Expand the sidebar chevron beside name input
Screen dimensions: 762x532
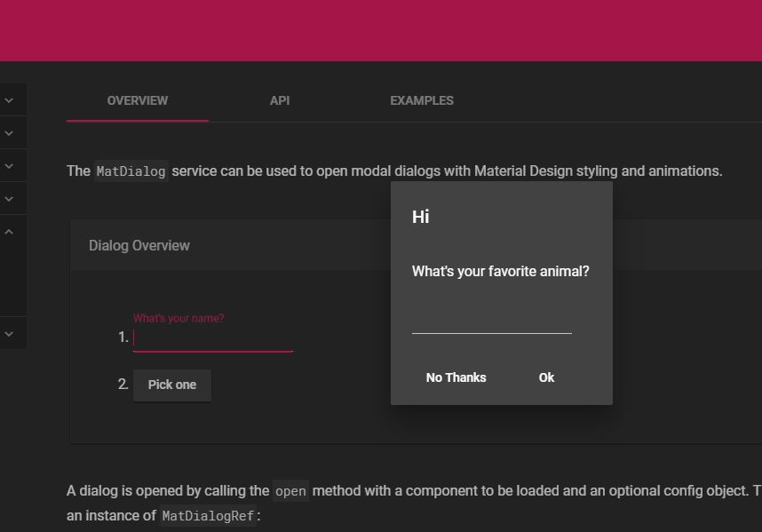9,334
